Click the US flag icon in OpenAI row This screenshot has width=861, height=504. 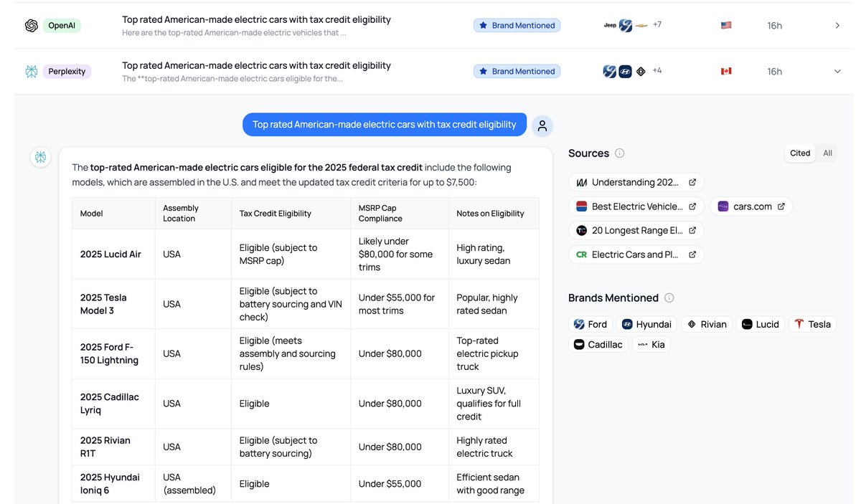click(726, 25)
